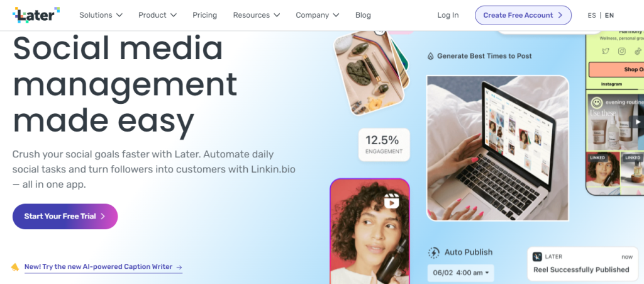
Task: Click the droplet icon beside Generate Best Times
Action: point(430,56)
